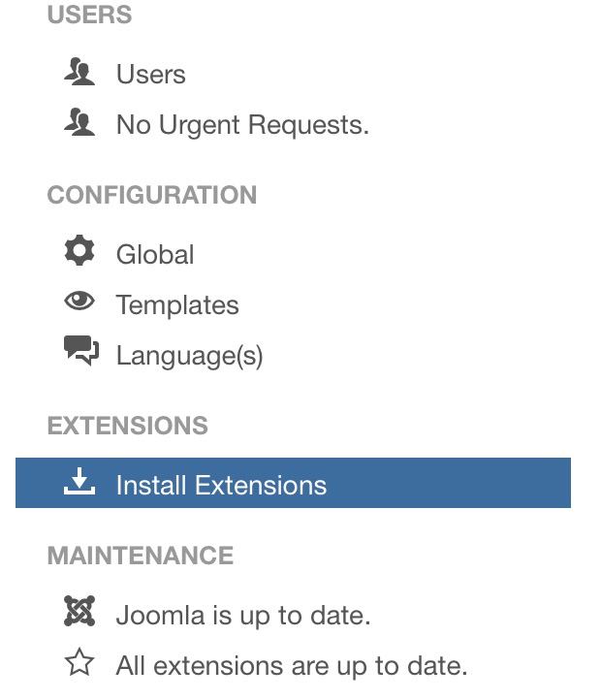Open the No Urgent Requests link

tap(242, 125)
